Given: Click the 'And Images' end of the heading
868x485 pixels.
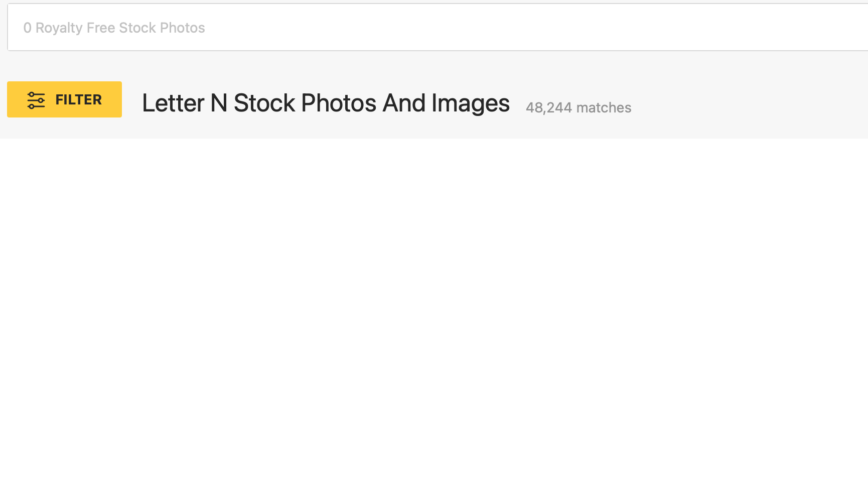Looking at the screenshot, I should click(x=446, y=103).
